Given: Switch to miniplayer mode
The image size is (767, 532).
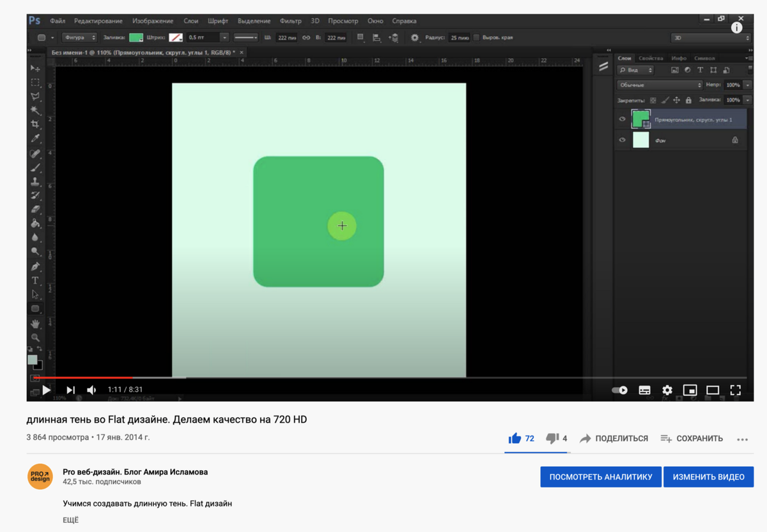Looking at the screenshot, I should [690, 390].
